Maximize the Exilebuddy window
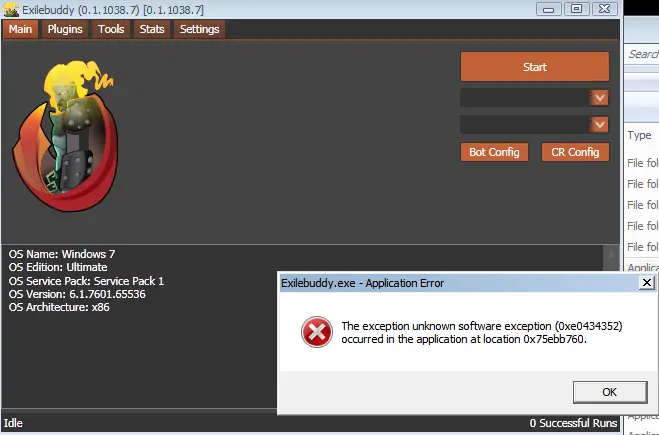The image size is (659, 435). point(577,9)
